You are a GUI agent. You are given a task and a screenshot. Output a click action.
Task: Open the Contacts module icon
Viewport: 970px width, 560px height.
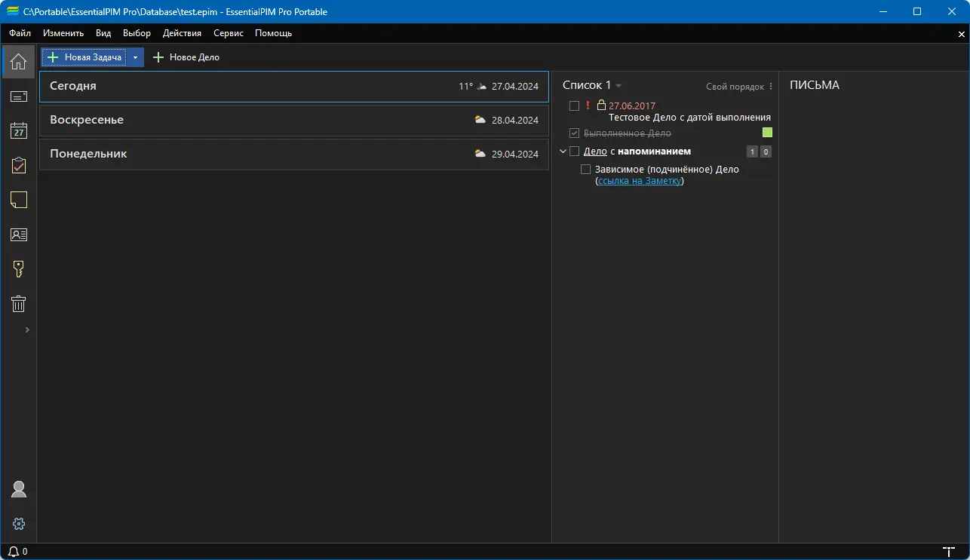pyautogui.click(x=19, y=234)
